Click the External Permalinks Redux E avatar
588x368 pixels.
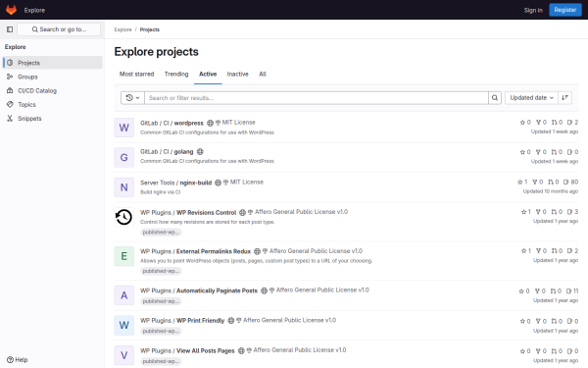(124, 256)
